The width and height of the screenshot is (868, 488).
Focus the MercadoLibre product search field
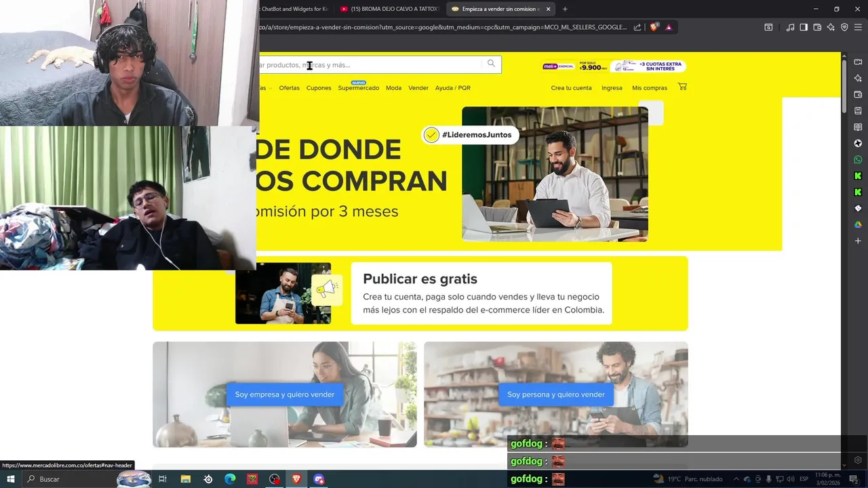coord(370,64)
